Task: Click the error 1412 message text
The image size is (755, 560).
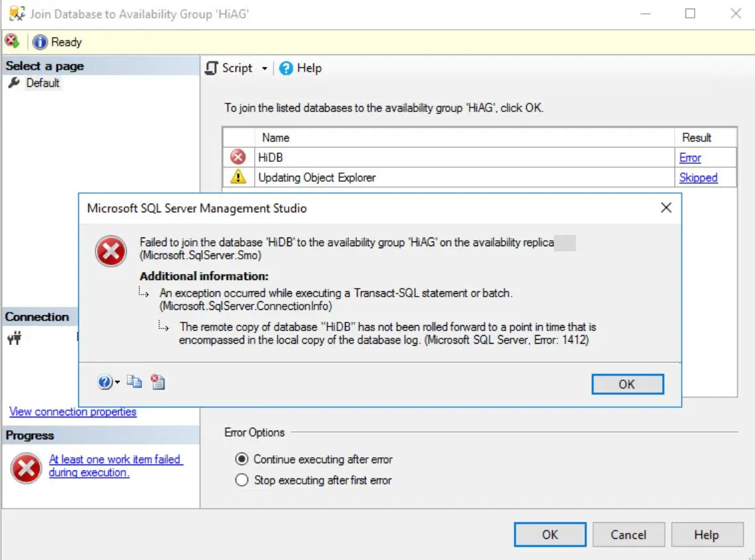Action: [387, 333]
